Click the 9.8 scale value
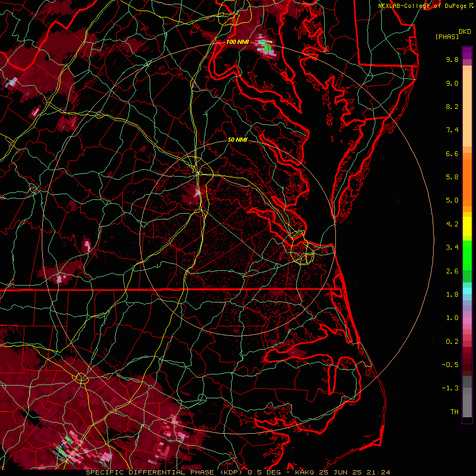The width and height of the screenshot is (476, 476). (452, 59)
